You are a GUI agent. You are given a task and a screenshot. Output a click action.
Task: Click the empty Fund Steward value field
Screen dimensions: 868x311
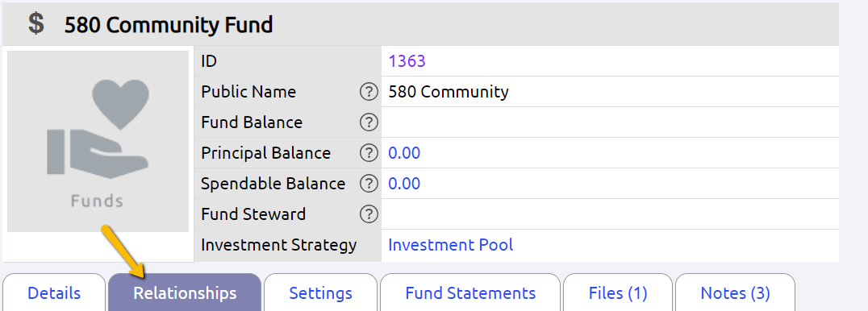coord(610,214)
